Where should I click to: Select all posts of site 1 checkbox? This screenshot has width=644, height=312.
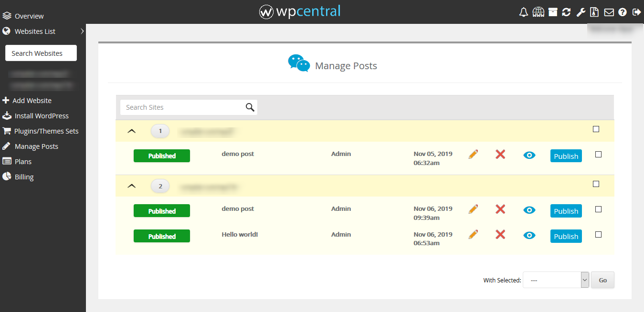pyautogui.click(x=596, y=129)
